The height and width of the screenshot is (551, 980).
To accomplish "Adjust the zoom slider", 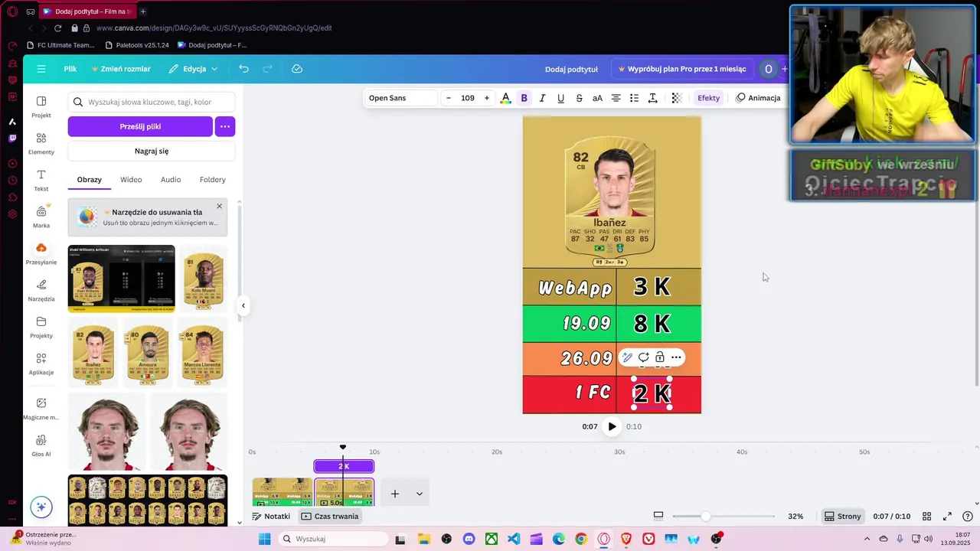I will point(705,517).
